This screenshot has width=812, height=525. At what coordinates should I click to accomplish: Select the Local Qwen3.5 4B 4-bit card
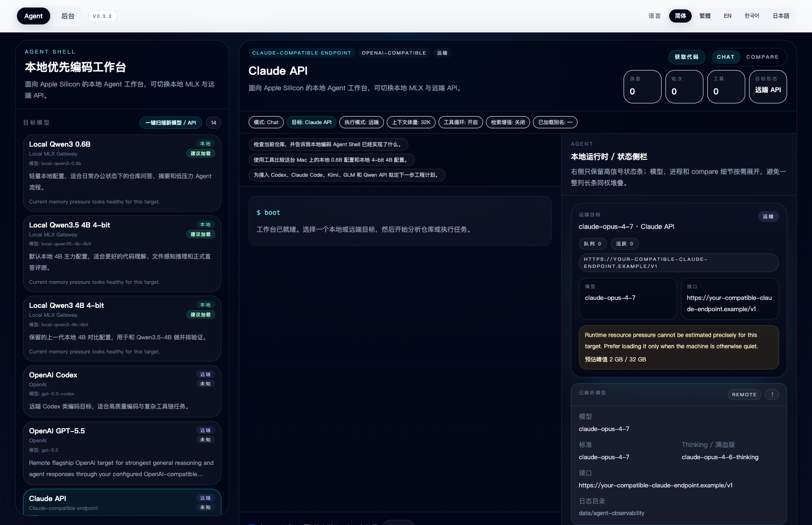pos(122,254)
